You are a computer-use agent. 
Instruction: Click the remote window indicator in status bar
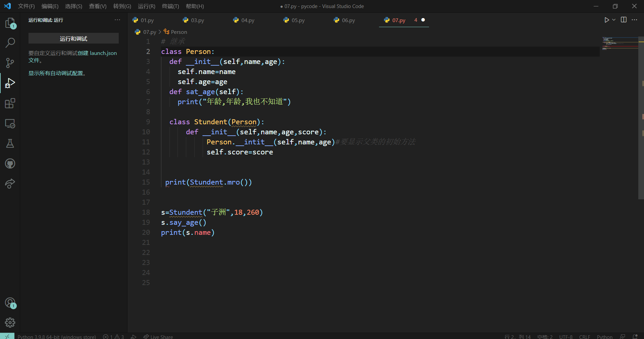(7, 336)
